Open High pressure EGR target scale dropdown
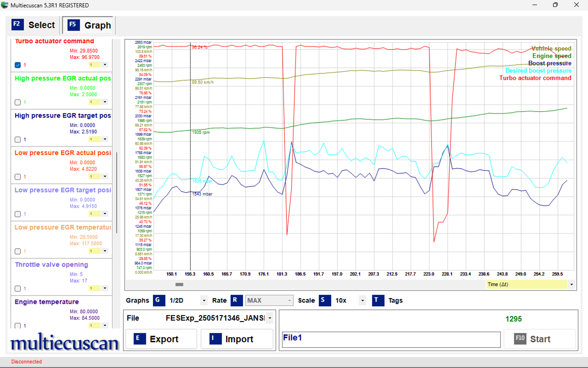This screenshot has width=588, height=368. (x=105, y=139)
